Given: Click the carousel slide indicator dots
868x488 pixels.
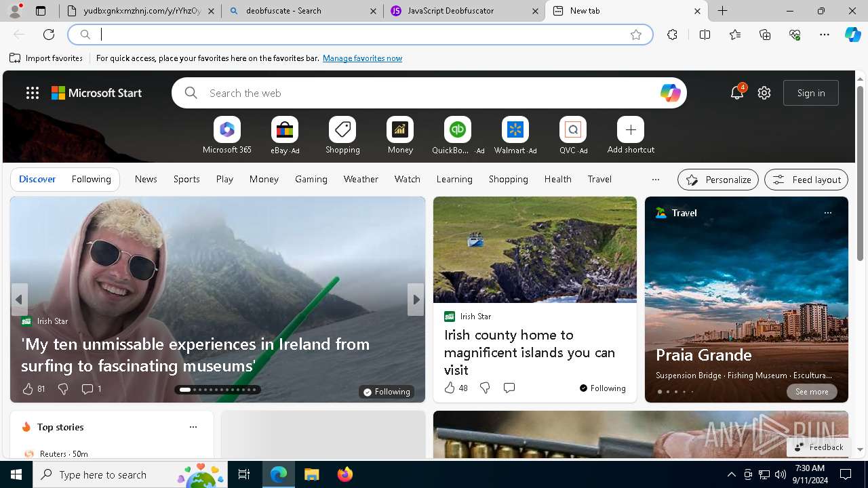Looking at the screenshot, I should tap(218, 390).
